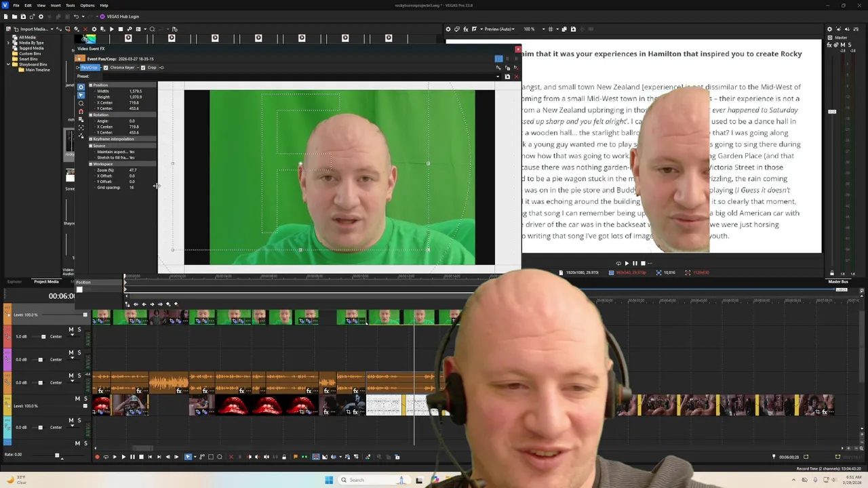The image size is (868, 488).
Task: Toggle loop playback in timeline transport
Action: (x=106, y=457)
